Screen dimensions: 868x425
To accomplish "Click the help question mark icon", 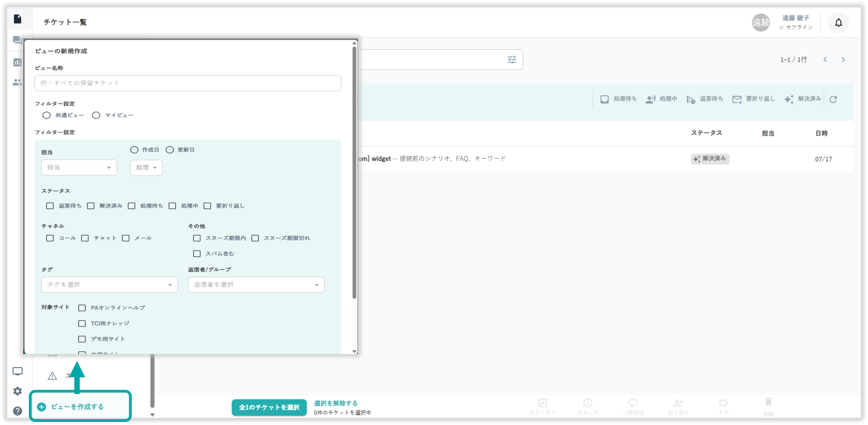I will point(17,411).
